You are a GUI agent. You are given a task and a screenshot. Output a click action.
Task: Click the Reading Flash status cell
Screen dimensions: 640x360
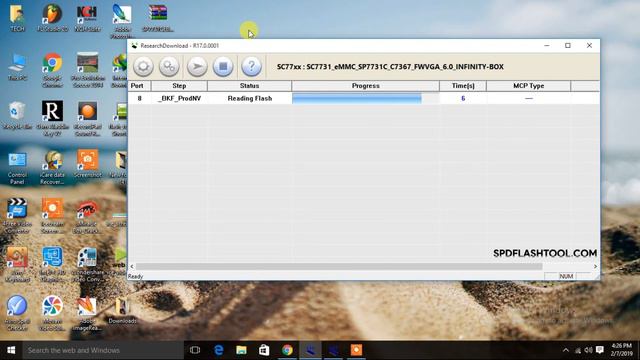[249, 98]
